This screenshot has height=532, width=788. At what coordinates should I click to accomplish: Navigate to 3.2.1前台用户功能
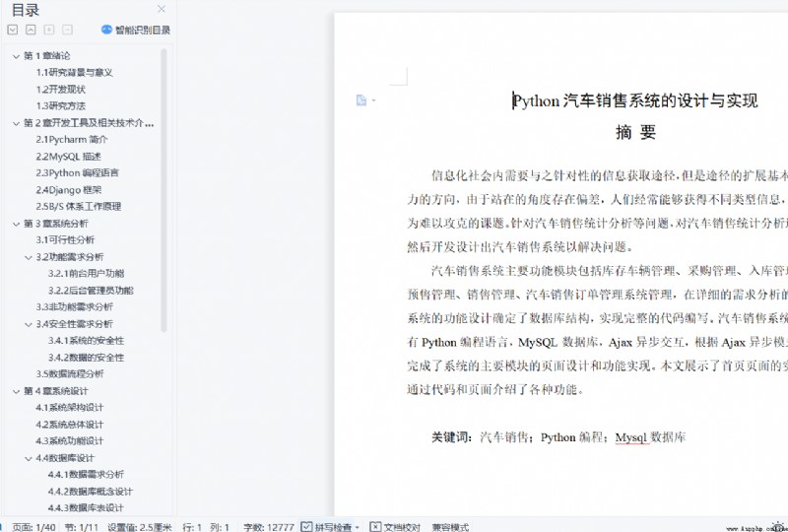(86, 274)
